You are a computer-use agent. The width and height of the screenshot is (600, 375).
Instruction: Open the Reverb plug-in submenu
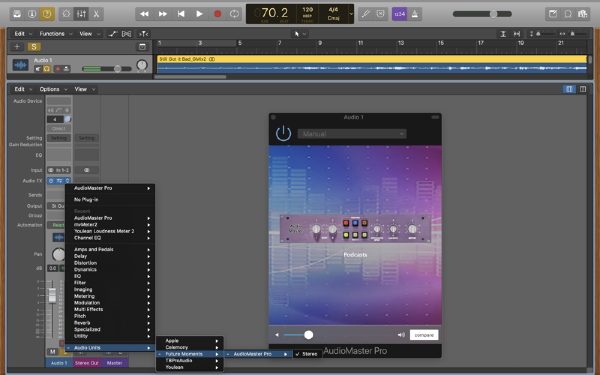click(110, 323)
